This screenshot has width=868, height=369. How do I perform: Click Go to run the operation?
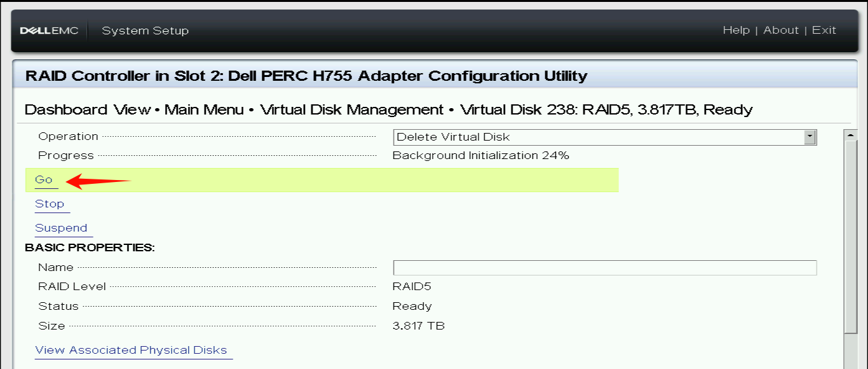(43, 179)
